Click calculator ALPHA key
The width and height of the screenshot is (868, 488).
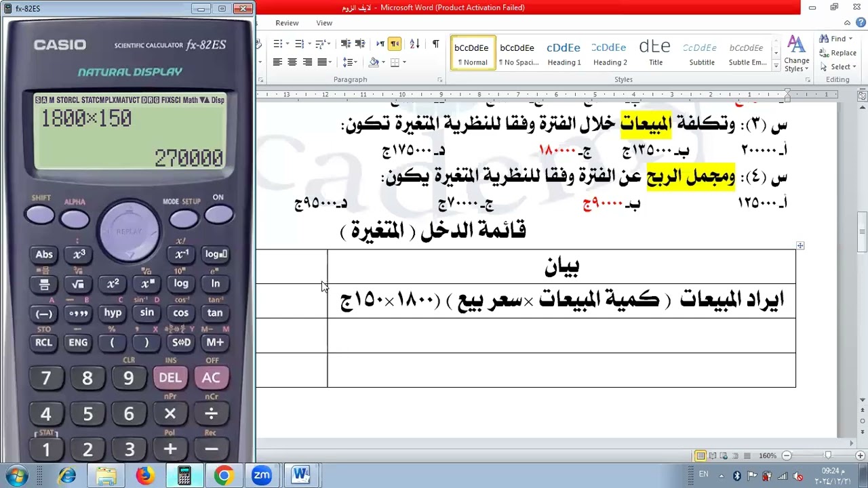coord(75,219)
